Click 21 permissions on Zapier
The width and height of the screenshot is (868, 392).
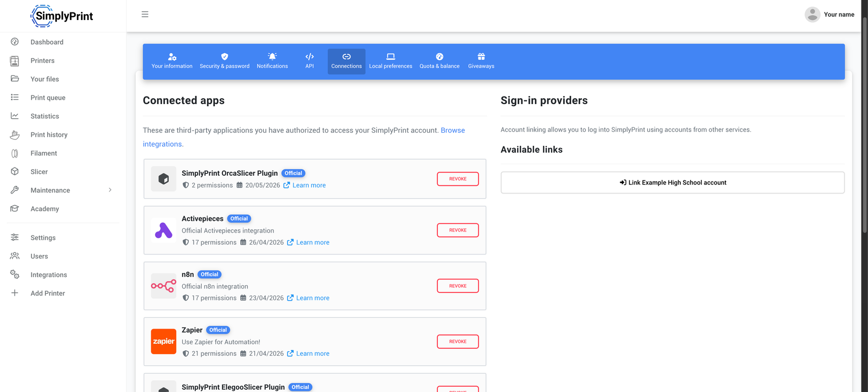209,354
